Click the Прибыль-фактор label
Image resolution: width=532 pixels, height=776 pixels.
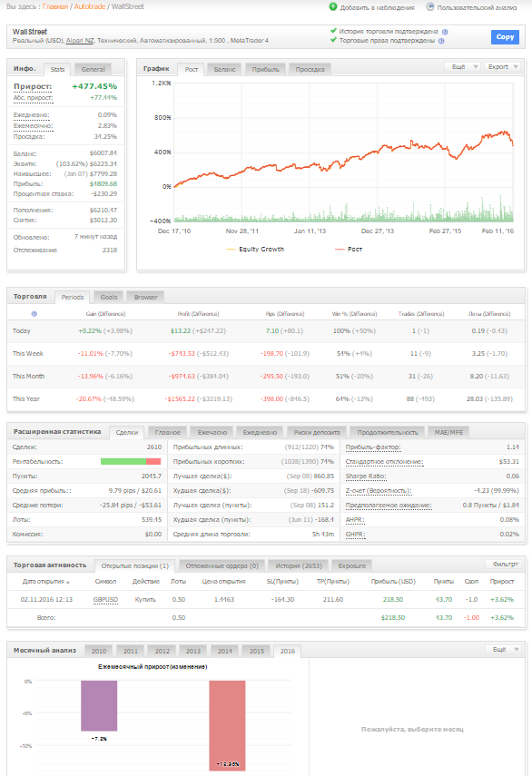pyautogui.click(x=373, y=447)
